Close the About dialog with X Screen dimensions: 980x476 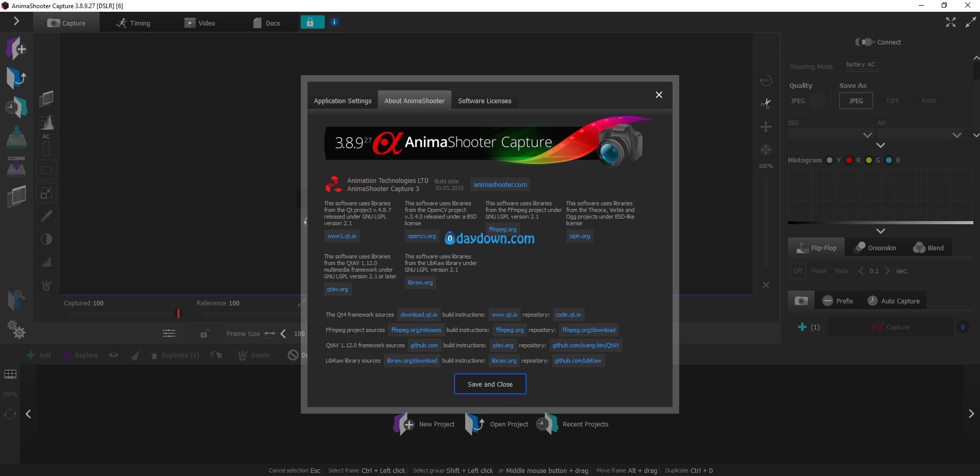coord(659,95)
